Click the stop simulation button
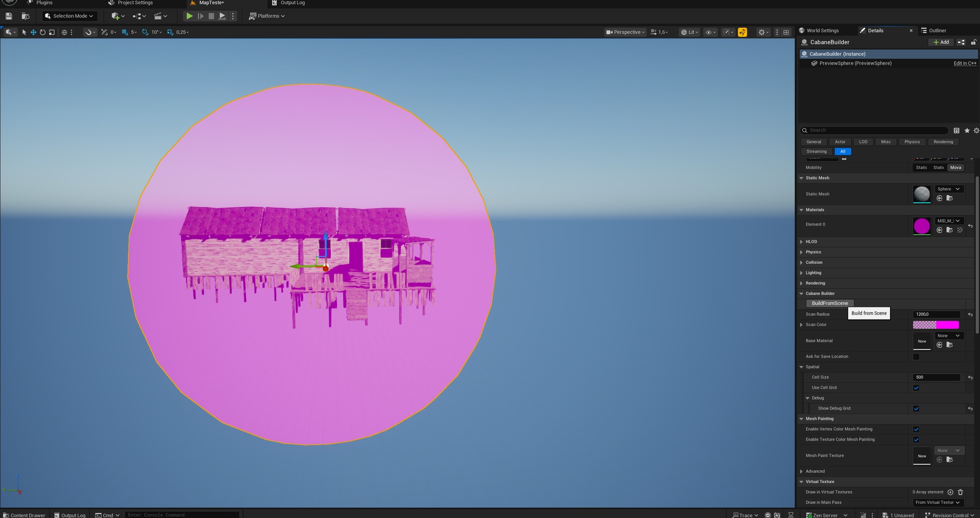This screenshot has height=518, width=980. coord(211,16)
